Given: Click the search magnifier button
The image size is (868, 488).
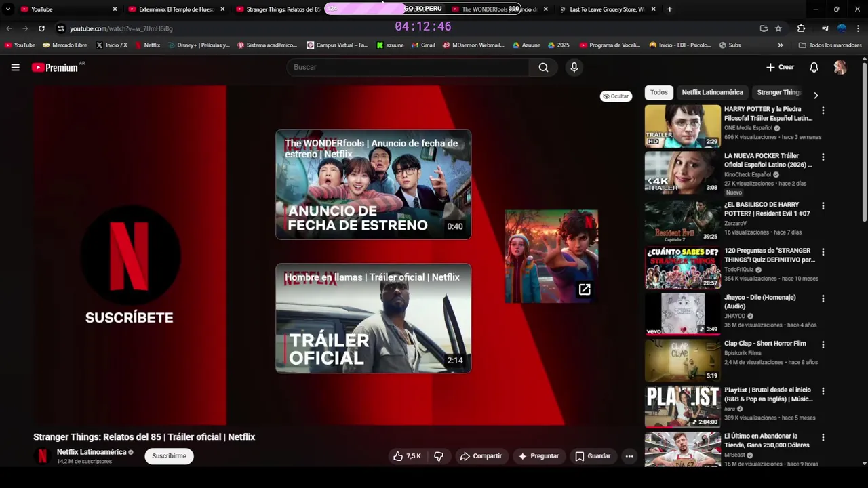Looking at the screenshot, I should click(543, 67).
